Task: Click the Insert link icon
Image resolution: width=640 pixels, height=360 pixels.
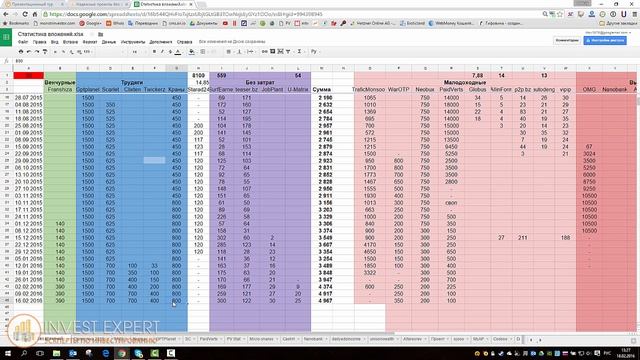Action: [265, 51]
